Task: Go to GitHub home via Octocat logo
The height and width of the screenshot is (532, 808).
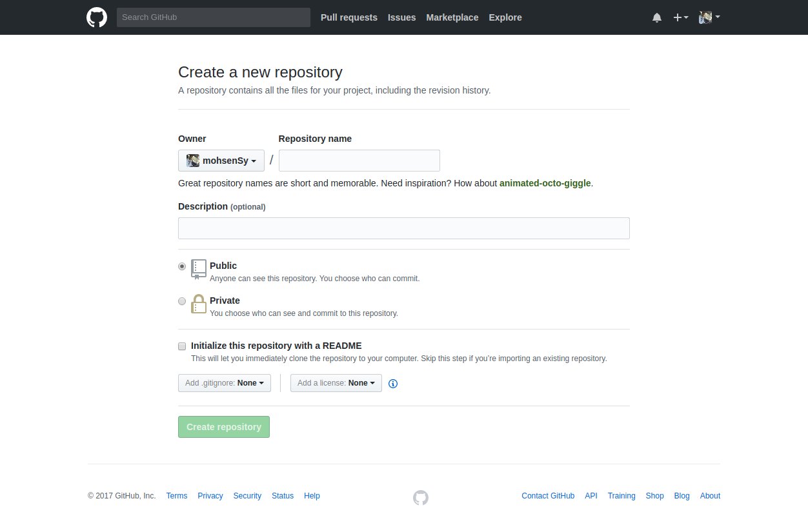Action: click(97, 17)
